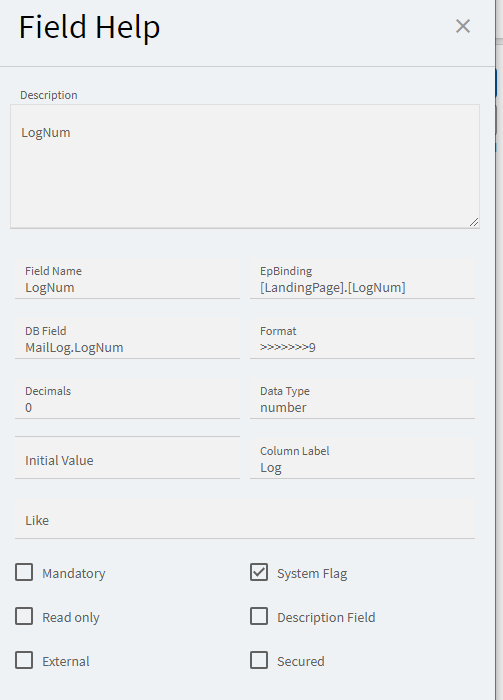This screenshot has width=503, height=700.
Task: Click inside the Description text area
Action: (x=245, y=167)
